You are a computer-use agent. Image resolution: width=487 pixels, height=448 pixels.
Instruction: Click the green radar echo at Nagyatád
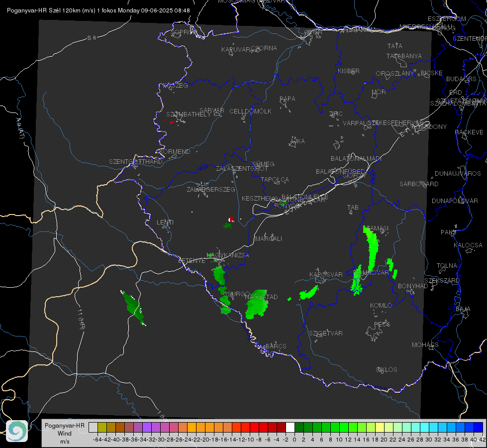[x=257, y=304]
